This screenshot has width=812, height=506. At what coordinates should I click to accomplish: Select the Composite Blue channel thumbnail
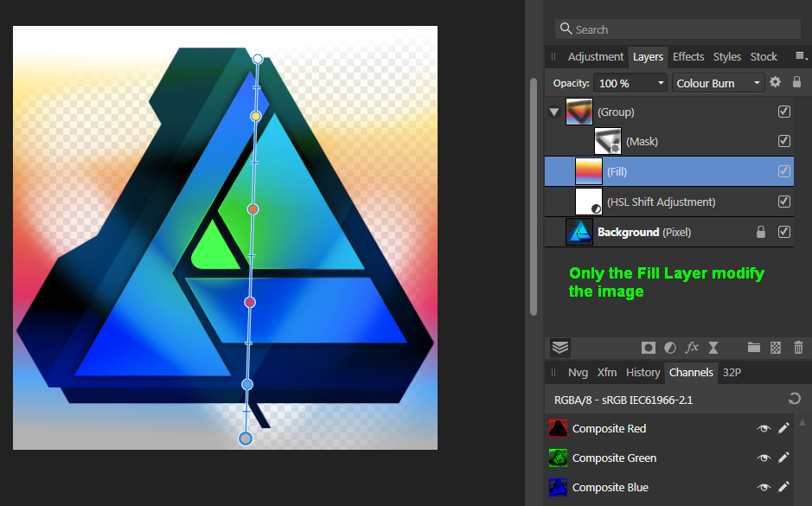point(558,487)
